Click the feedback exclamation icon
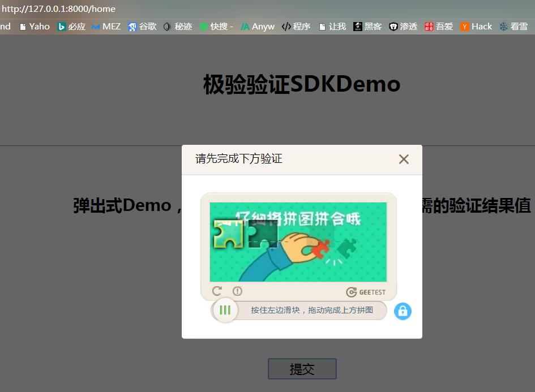 (x=237, y=291)
